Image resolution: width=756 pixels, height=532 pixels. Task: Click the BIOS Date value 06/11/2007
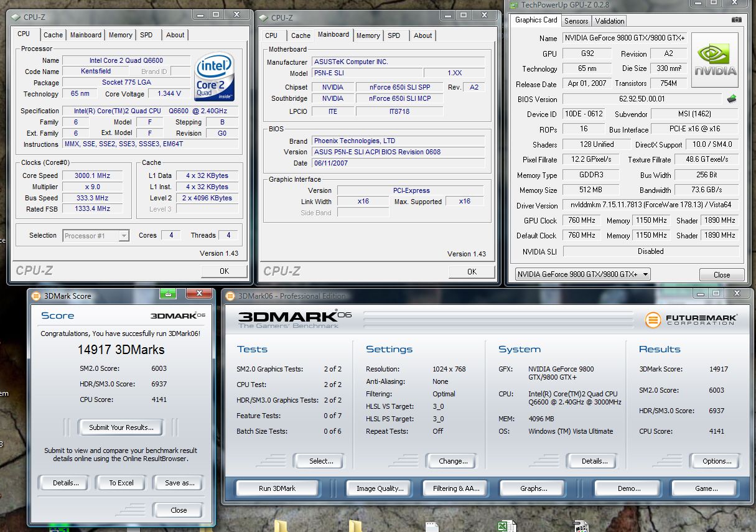[x=398, y=163]
